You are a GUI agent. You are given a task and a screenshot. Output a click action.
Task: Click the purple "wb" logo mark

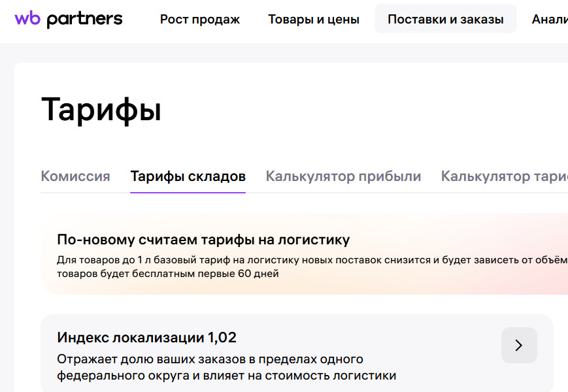tap(27, 19)
